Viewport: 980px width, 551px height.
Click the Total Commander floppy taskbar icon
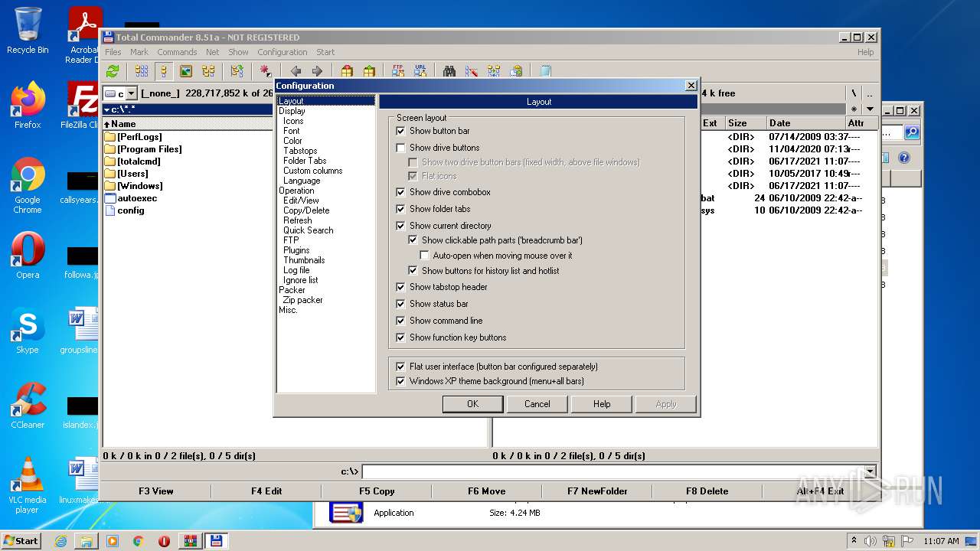216,541
